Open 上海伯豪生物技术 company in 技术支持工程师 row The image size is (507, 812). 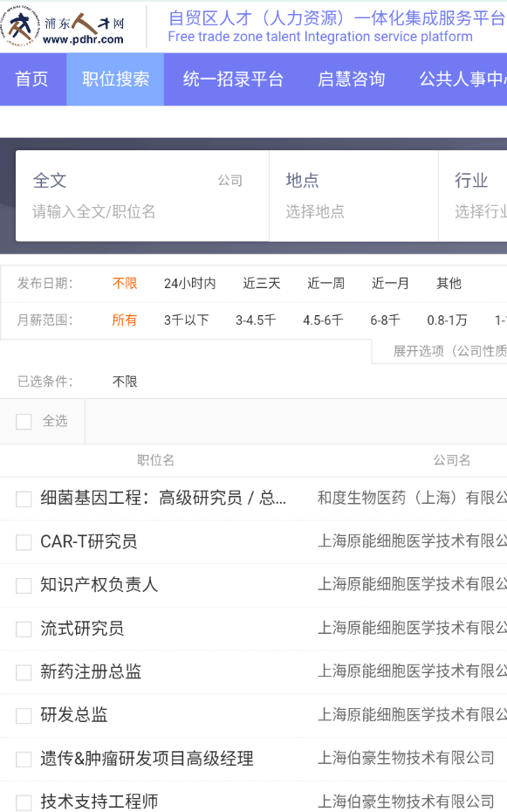coord(406,802)
